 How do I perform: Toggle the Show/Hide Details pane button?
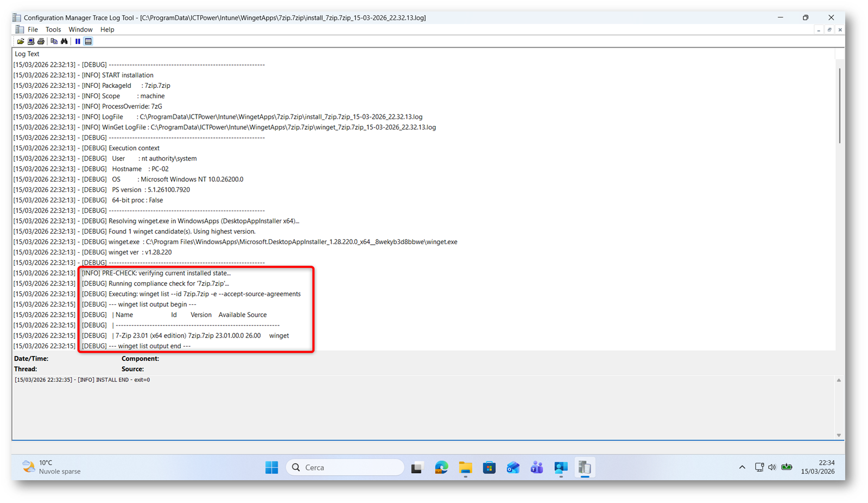pyautogui.click(x=88, y=41)
